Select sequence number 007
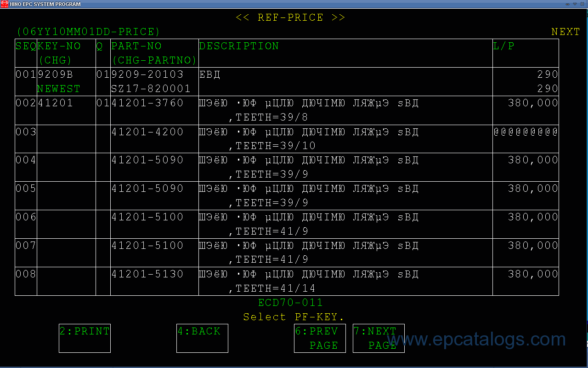The width and height of the screenshot is (588, 368). click(x=26, y=246)
